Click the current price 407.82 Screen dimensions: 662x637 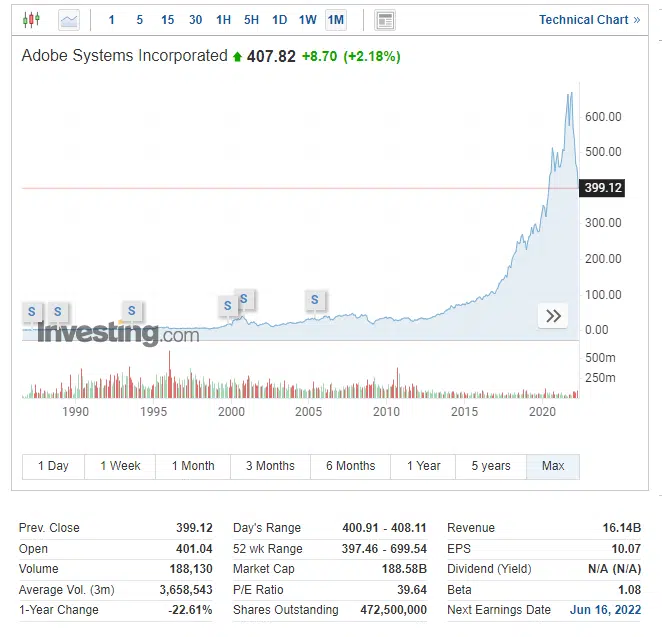coord(271,56)
